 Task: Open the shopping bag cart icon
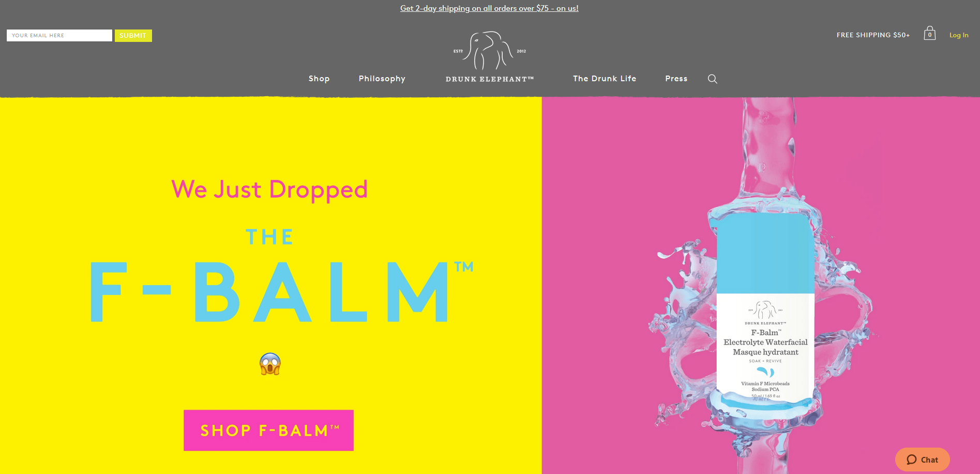point(930,33)
